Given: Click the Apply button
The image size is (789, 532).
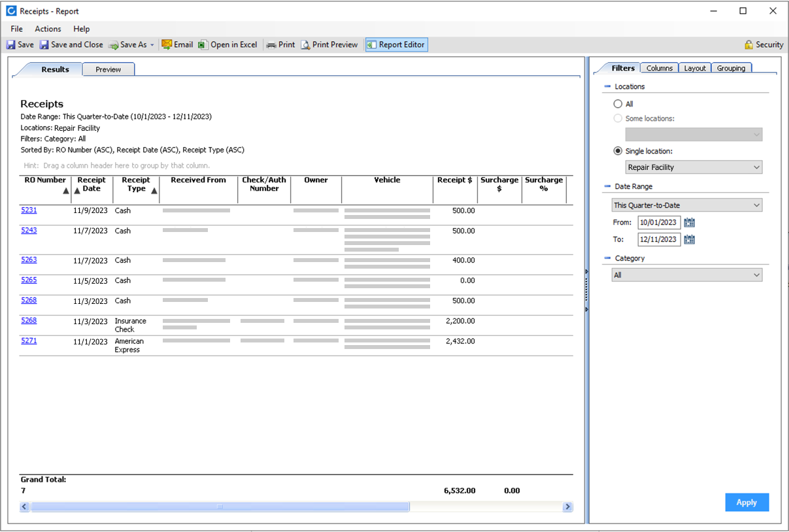Looking at the screenshot, I should tap(747, 503).
